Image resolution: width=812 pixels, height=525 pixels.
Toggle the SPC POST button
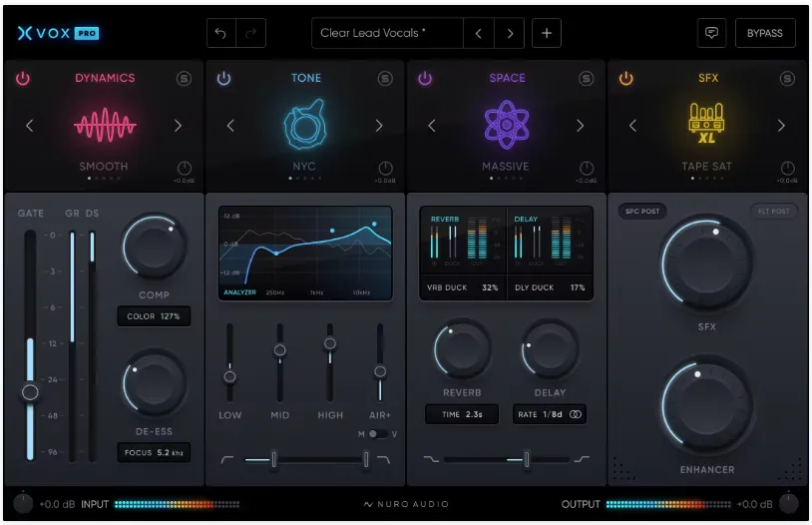(642, 211)
